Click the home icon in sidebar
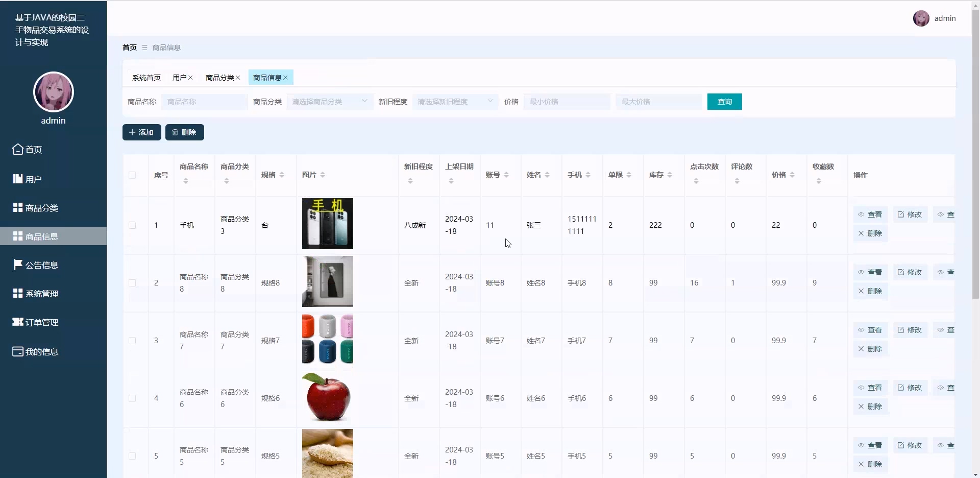This screenshot has width=980, height=478. click(18, 149)
